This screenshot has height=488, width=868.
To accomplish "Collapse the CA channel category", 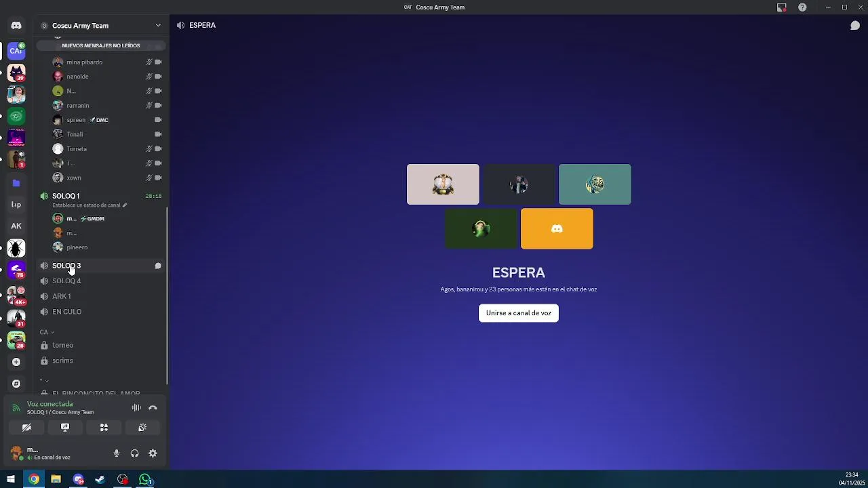I will pyautogui.click(x=47, y=332).
